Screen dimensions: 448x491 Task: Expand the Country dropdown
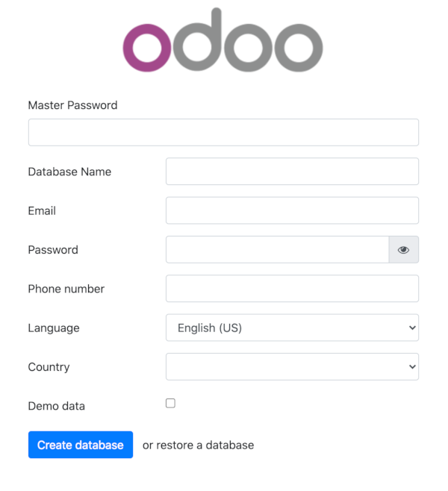tap(292, 367)
